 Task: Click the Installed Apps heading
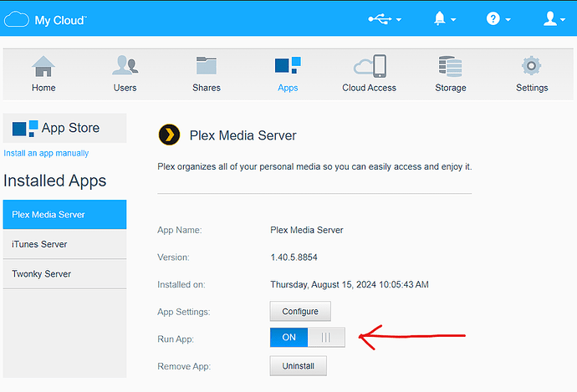coord(55,181)
